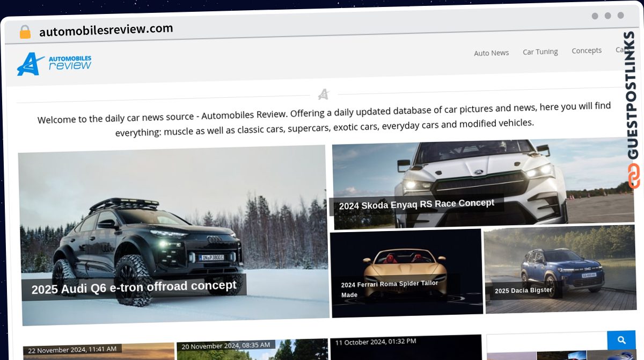Click the leftmost browser window control dot
The height and width of the screenshot is (360, 644).
595,17
